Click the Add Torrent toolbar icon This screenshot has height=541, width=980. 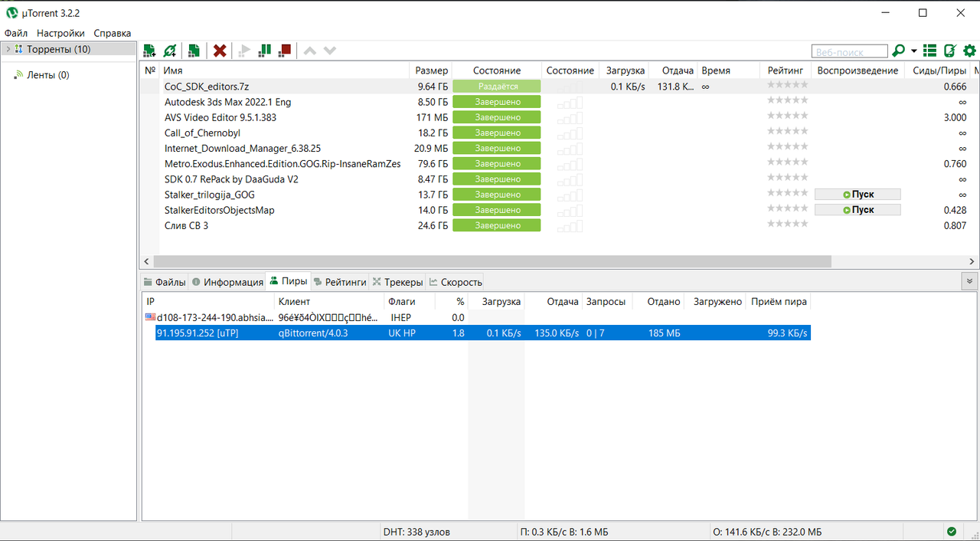coord(149,51)
